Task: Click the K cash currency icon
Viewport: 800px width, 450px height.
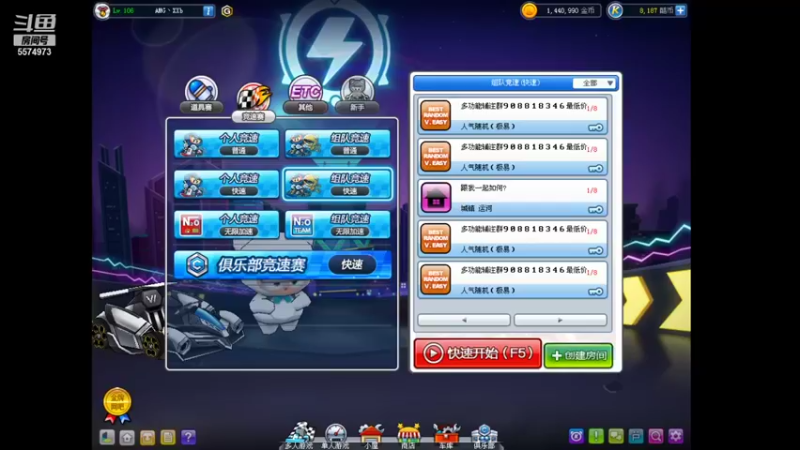Action: click(615, 10)
